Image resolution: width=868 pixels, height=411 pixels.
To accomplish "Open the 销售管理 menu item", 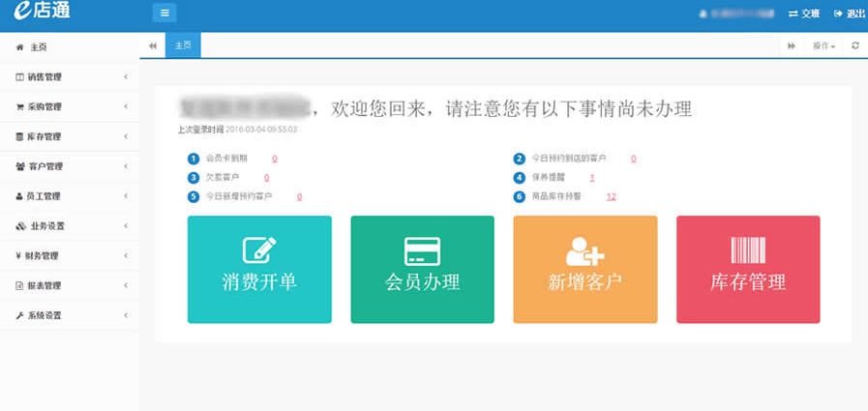I will pos(70,77).
